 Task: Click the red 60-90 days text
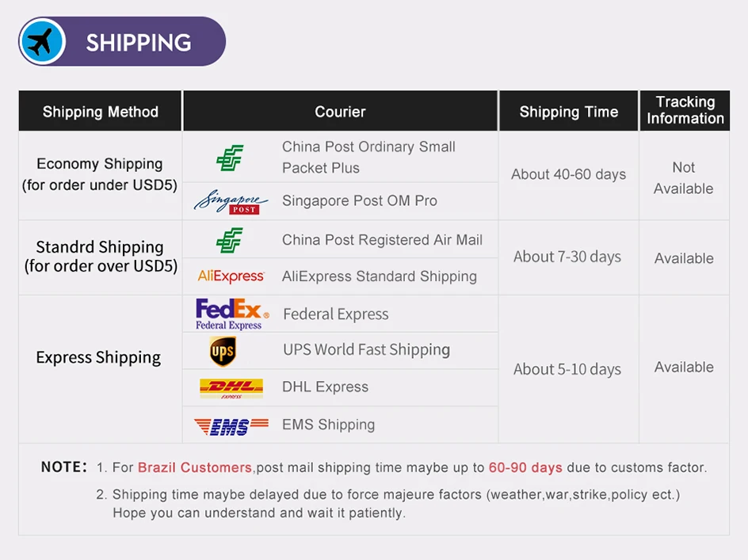tap(525, 467)
